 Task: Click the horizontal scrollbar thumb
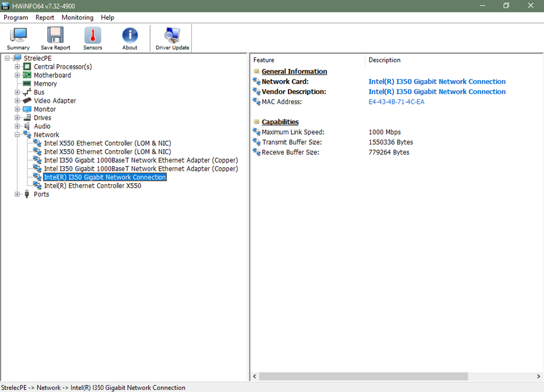tap(363, 377)
